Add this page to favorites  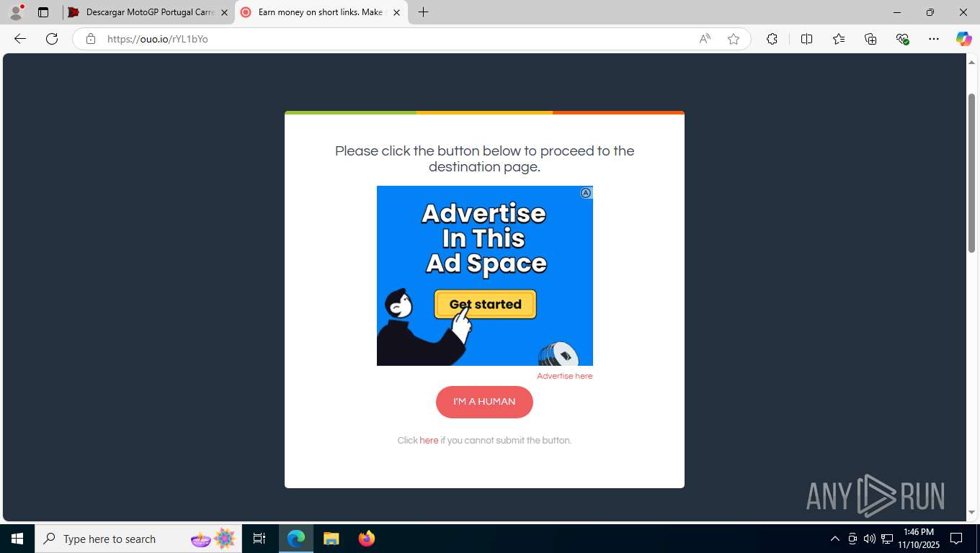point(734,39)
